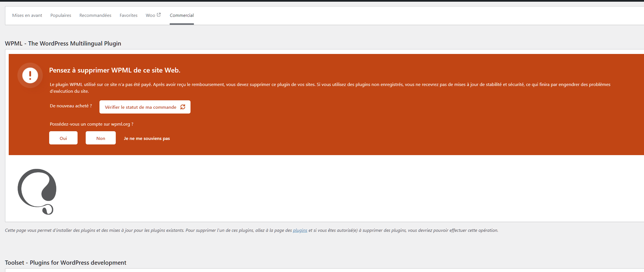
Task: Select the Commercial tab
Action: pyautogui.click(x=182, y=15)
